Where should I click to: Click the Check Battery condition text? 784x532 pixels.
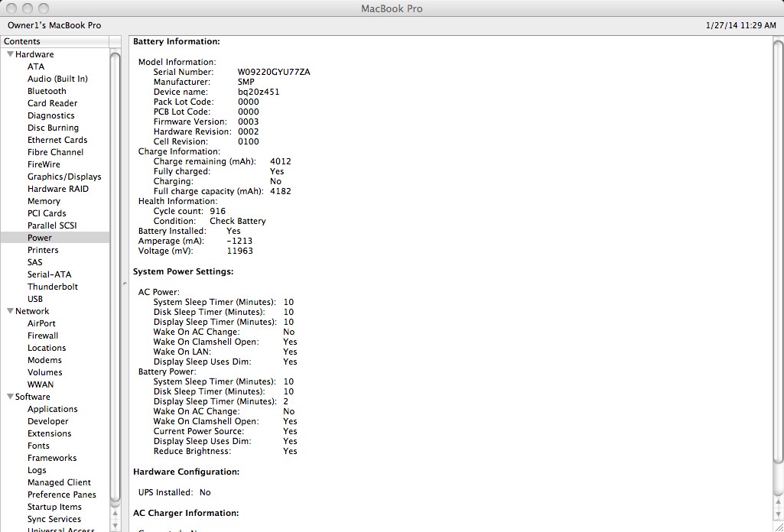(238, 222)
